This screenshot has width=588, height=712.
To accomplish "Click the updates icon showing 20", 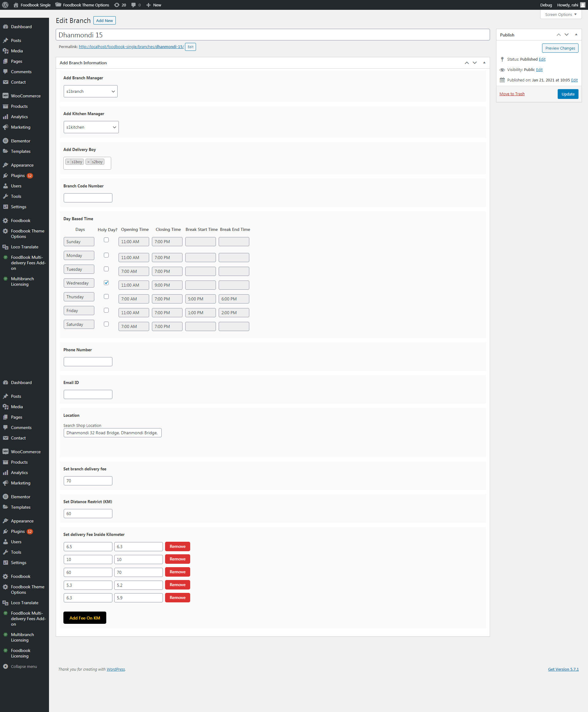I will [x=117, y=5].
